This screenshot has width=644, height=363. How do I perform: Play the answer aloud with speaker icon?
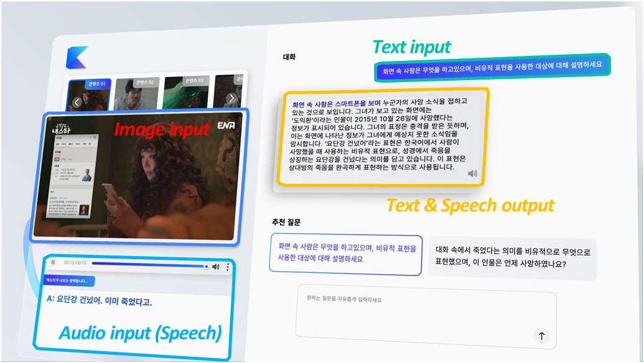(472, 173)
